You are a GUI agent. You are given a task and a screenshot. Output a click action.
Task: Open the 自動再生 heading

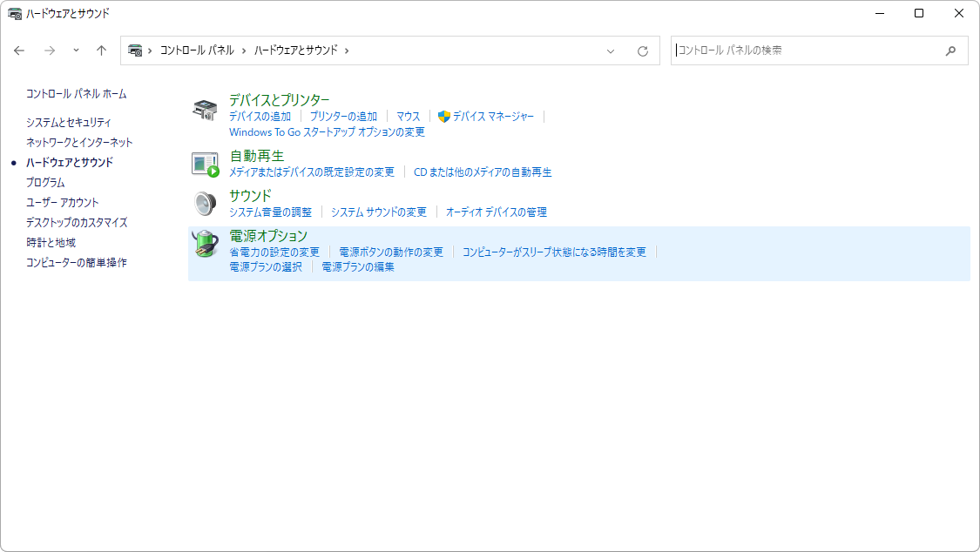tap(257, 156)
